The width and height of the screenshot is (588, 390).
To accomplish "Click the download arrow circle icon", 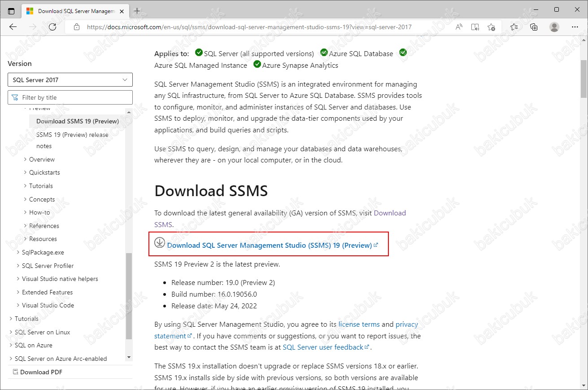I will coord(160,243).
